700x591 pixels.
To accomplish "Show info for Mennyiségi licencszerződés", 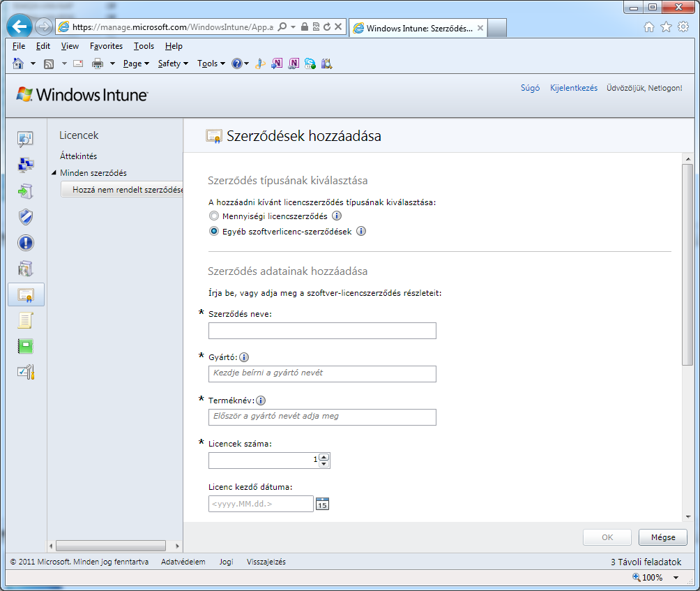I will pyautogui.click(x=337, y=216).
